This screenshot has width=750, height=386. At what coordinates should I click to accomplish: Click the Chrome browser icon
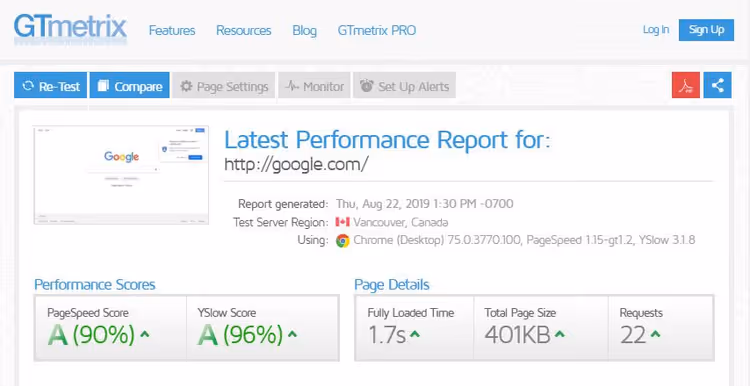pyautogui.click(x=342, y=240)
